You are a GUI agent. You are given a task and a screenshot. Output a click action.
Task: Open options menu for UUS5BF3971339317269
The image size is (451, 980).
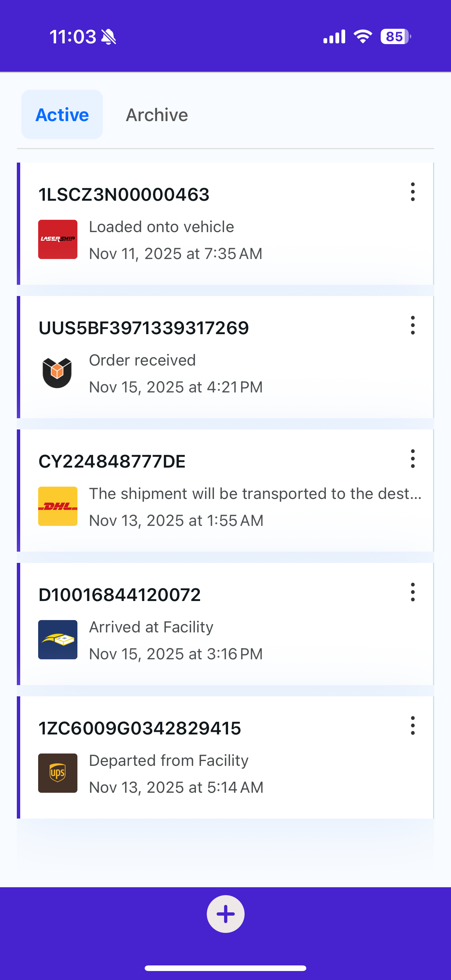point(412,325)
